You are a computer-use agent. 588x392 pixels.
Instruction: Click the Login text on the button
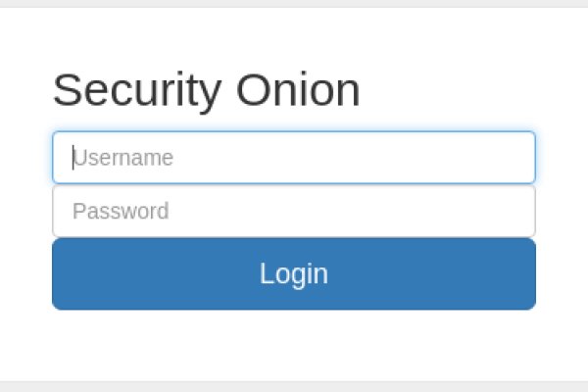pos(294,273)
